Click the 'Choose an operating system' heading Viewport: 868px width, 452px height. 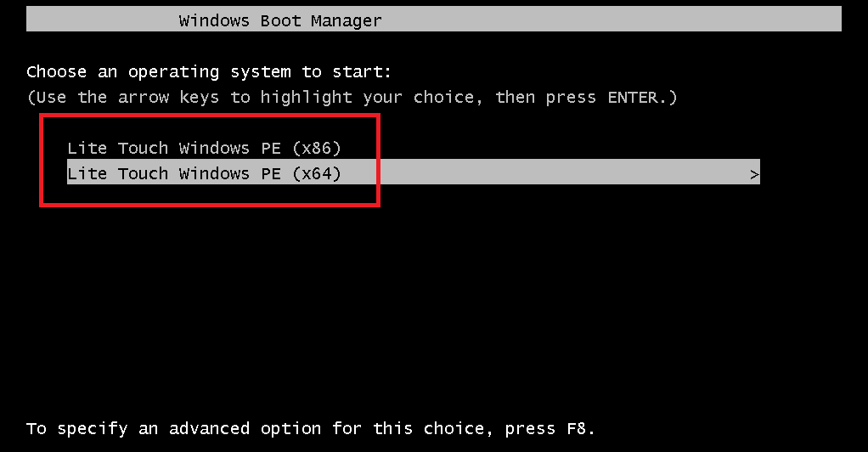[x=208, y=72]
